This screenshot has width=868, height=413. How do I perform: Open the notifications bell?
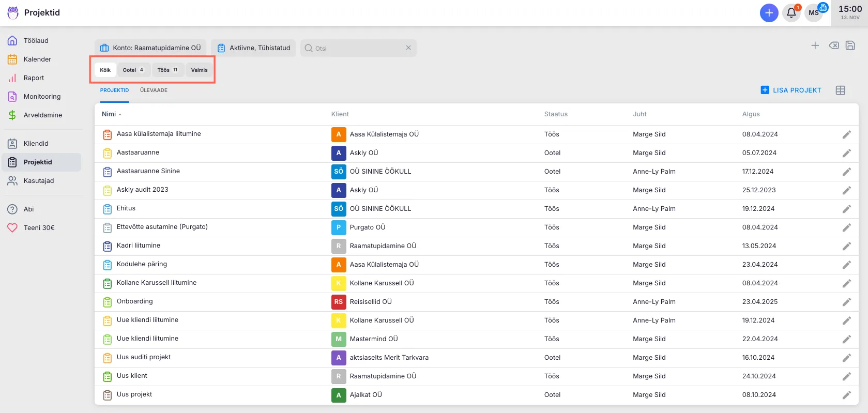tap(791, 13)
